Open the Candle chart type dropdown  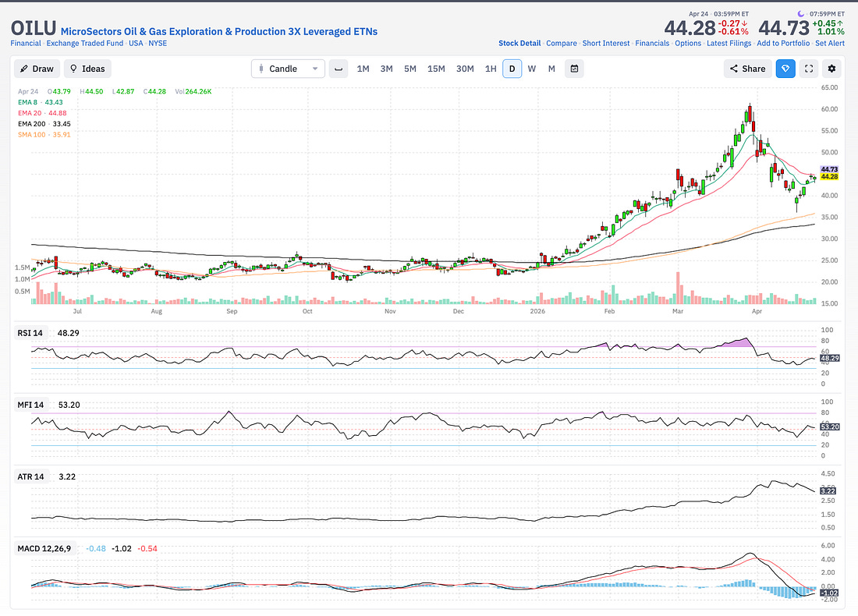click(288, 69)
